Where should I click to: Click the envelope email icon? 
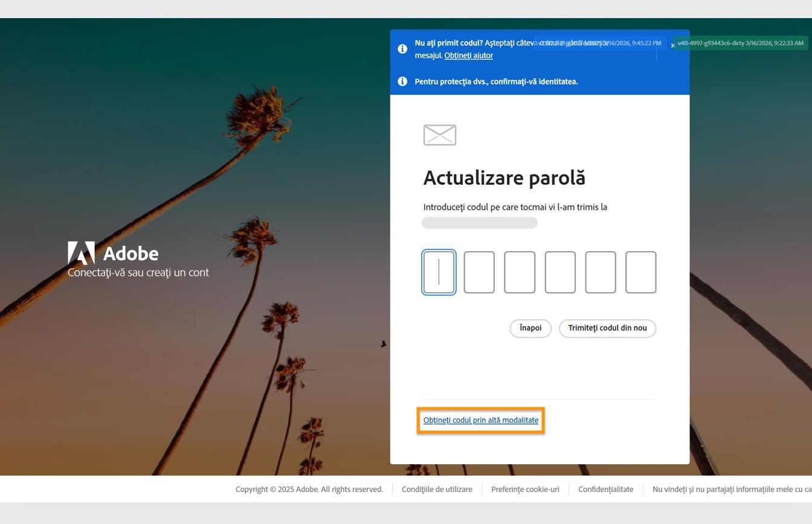[x=440, y=135]
